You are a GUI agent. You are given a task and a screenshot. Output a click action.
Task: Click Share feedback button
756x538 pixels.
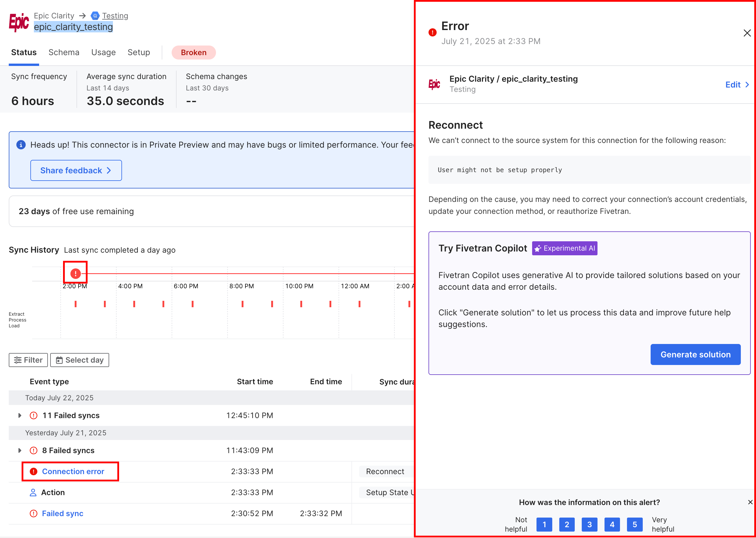(x=76, y=170)
